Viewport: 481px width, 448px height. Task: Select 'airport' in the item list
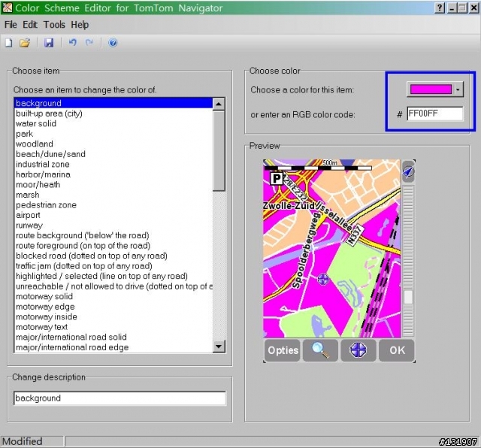coord(113,215)
